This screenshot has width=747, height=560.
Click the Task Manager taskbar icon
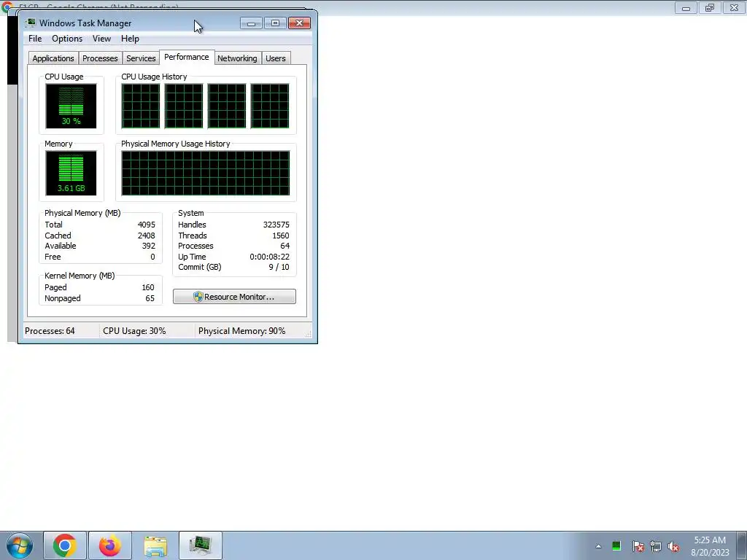pos(200,545)
